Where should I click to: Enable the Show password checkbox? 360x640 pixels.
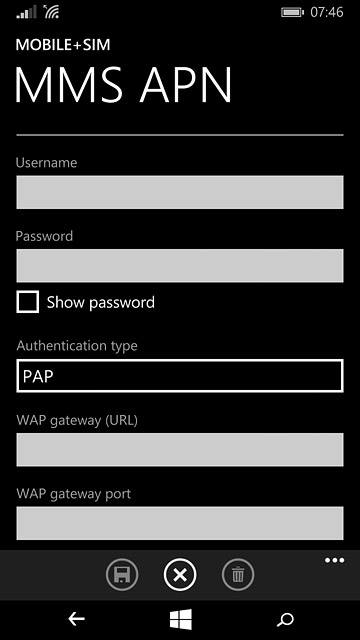[x=28, y=302]
